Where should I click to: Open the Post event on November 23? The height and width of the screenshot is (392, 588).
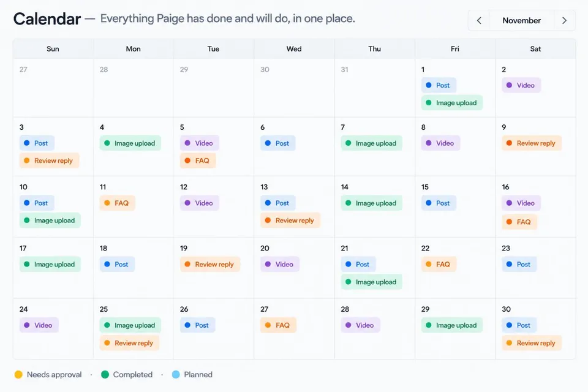pos(519,264)
